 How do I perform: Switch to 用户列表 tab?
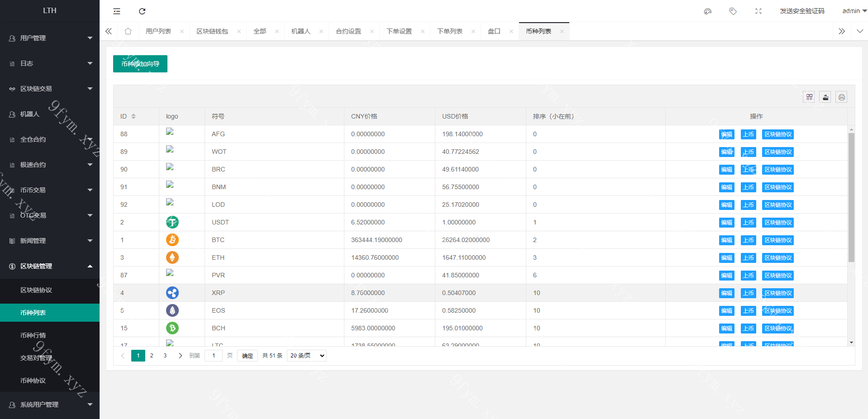pos(158,31)
